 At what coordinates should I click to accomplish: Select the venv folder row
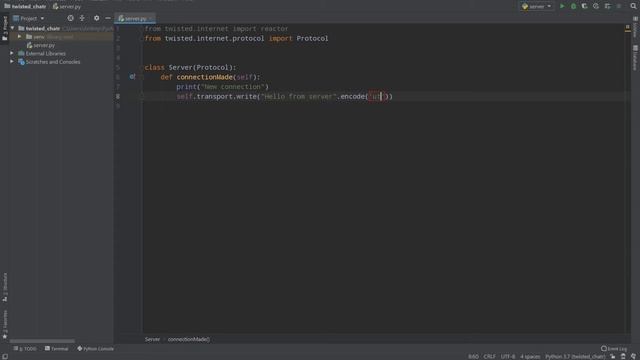click(61, 37)
